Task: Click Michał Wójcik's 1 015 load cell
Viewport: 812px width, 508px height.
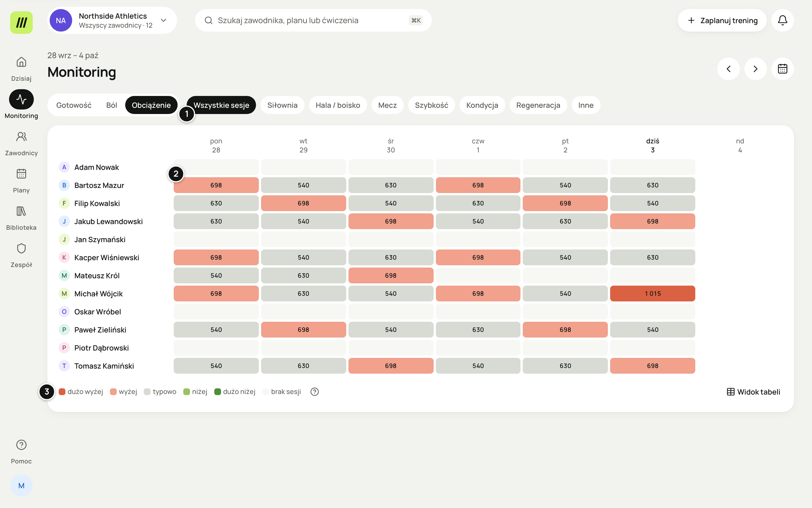Action: click(652, 294)
